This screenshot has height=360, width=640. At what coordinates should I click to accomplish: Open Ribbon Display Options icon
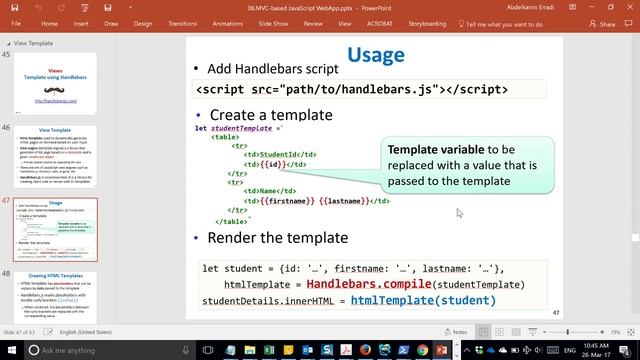click(572, 7)
